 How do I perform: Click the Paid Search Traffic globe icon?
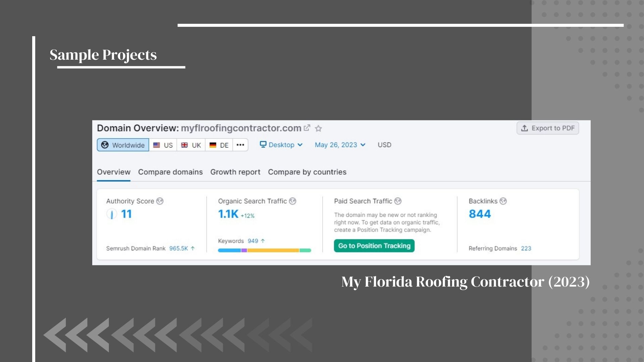click(x=398, y=201)
